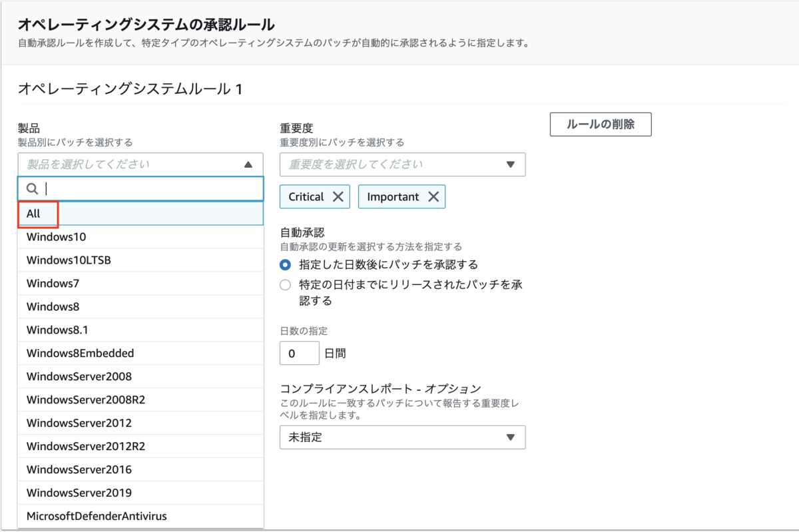Choose MicrosoftDefenderAntivirus from product list
Screen dimensions: 799x532
[140, 517]
